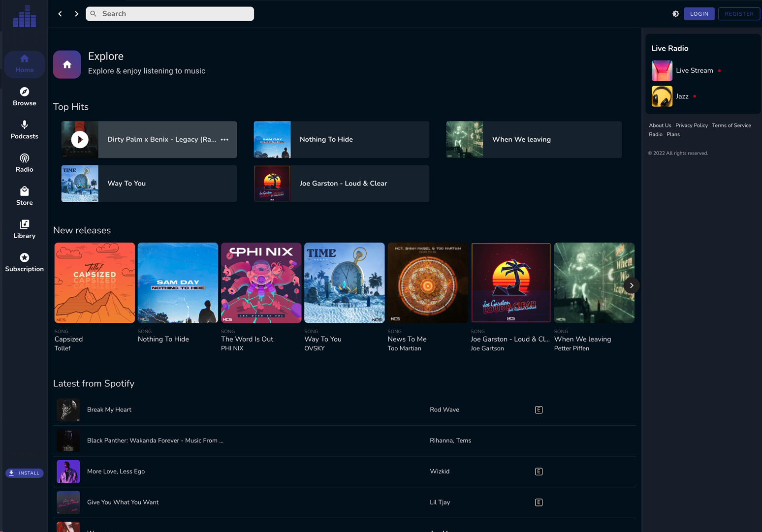Click the search magnifier icon
The height and width of the screenshot is (532, 762).
tap(94, 13)
